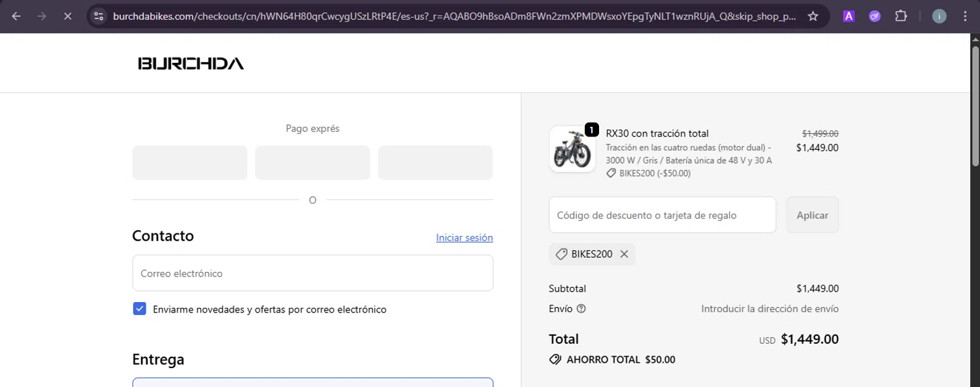Remove the BIKES200 discount code

[x=624, y=254]
